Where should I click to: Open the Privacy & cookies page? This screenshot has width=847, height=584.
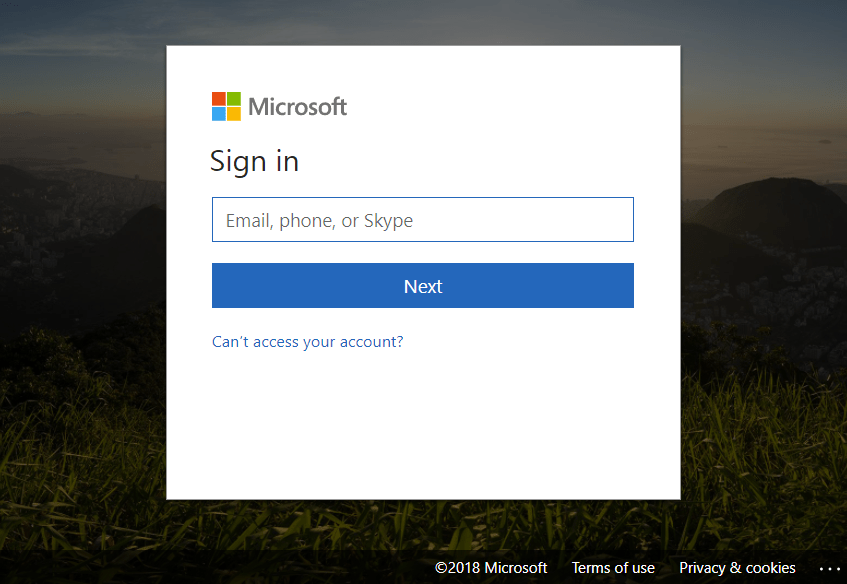(737, 567)
